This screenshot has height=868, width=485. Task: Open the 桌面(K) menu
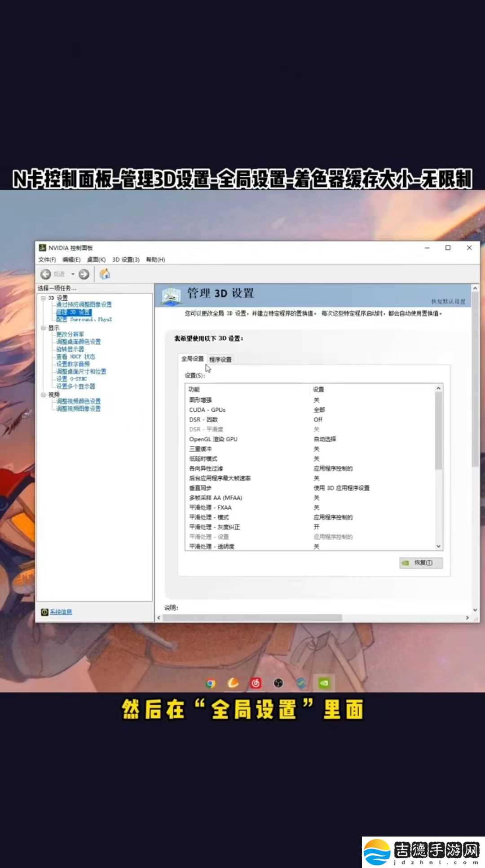[96, 259]
